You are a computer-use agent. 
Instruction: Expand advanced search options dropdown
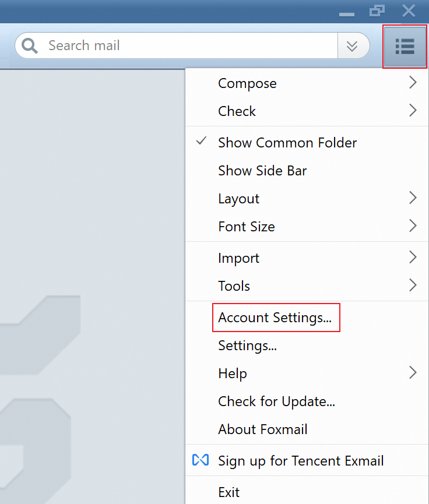point(352,46)
